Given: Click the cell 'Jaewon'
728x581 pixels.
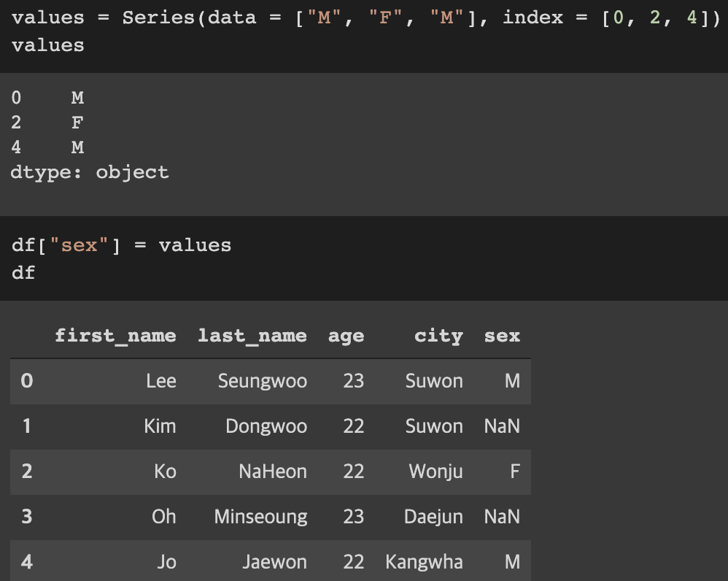Looking at the screenshot, I should 274,562.
